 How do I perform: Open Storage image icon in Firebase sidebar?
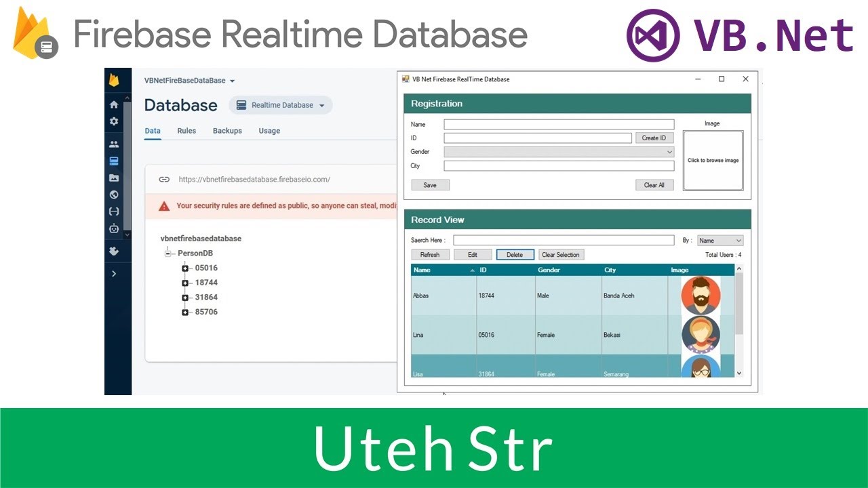click(114, 178)
